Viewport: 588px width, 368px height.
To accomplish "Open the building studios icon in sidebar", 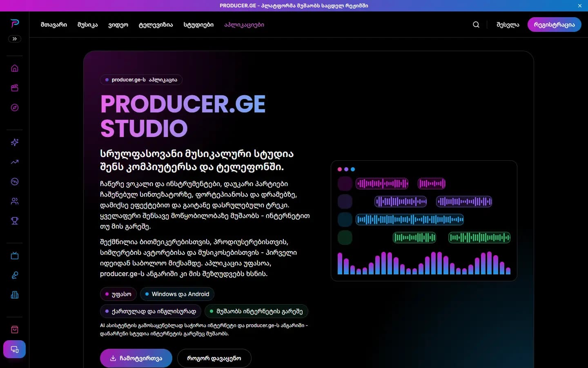I will pyautogui.click(x=15, y=295).
